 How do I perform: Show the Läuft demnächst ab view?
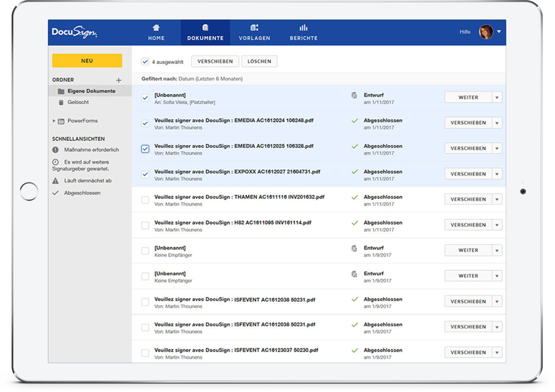click(x=87, y=181)
